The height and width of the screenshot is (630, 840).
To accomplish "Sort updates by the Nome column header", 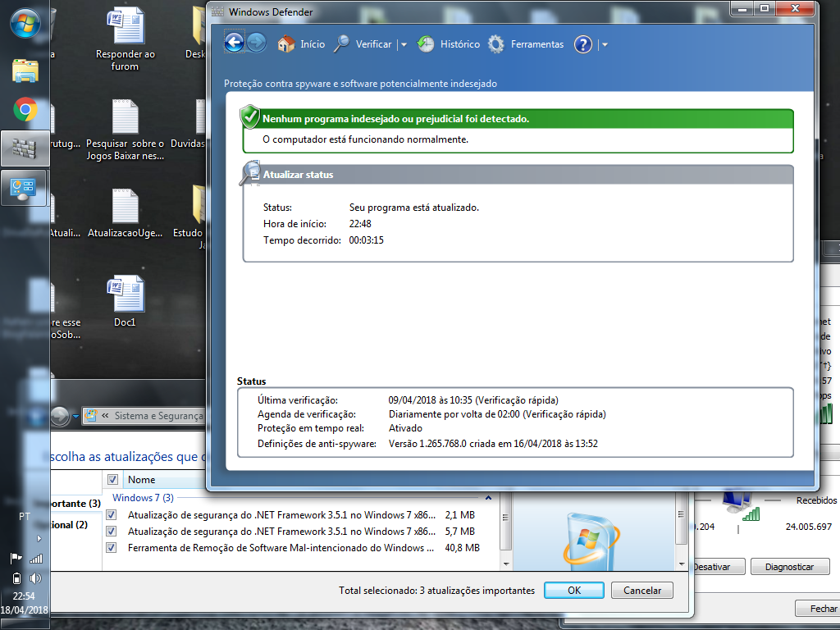I will 163,479.
